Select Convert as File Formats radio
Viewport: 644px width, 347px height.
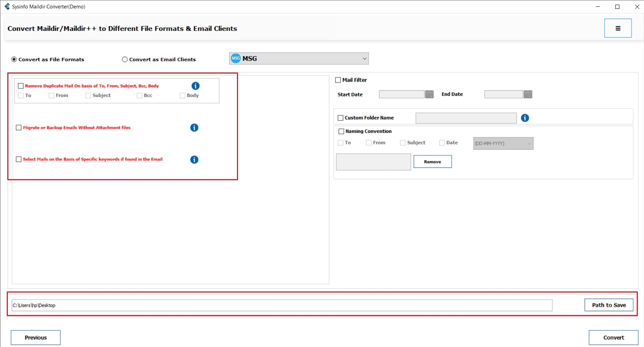click(x=14, y=60)
